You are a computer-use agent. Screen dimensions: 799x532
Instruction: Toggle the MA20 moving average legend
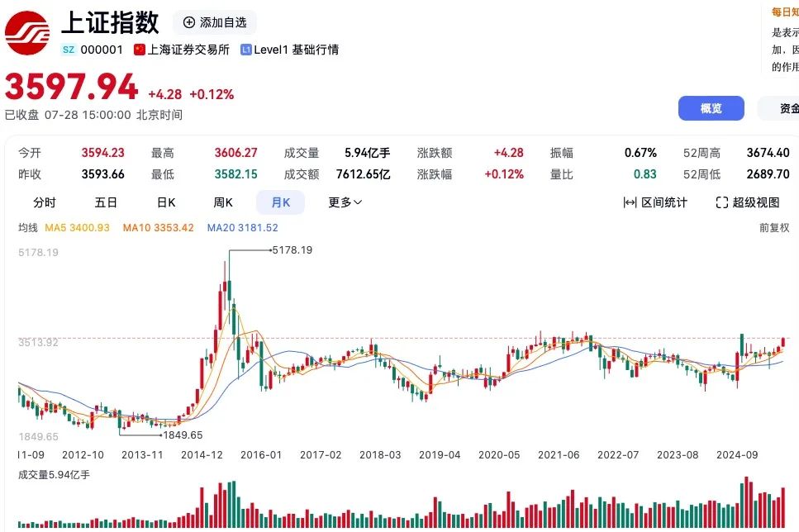pos(242,227)
